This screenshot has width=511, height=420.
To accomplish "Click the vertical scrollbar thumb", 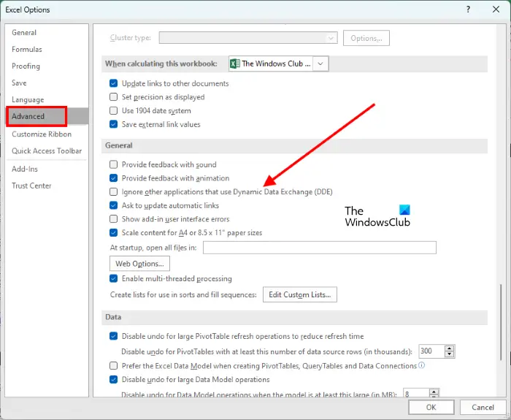I will point(501,322).
